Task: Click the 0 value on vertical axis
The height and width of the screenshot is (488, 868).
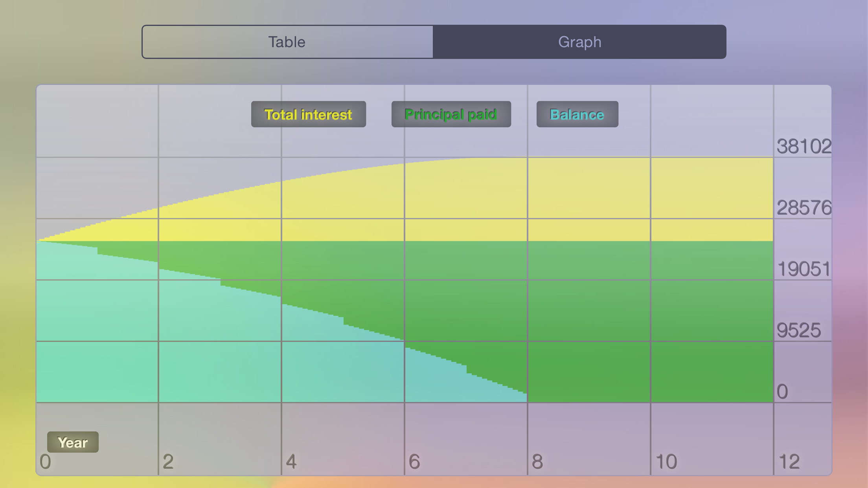Action: [782, 392]
